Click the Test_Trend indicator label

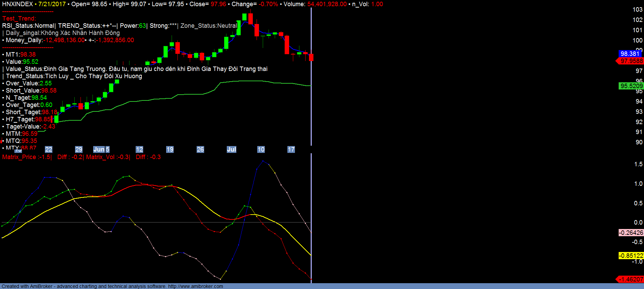pyautogui.click(x=19, y=19)
